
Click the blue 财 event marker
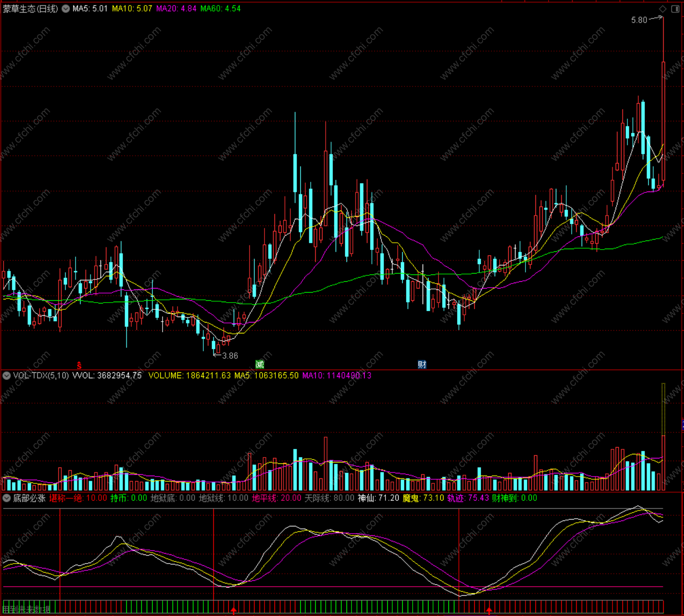pos(422,365)
